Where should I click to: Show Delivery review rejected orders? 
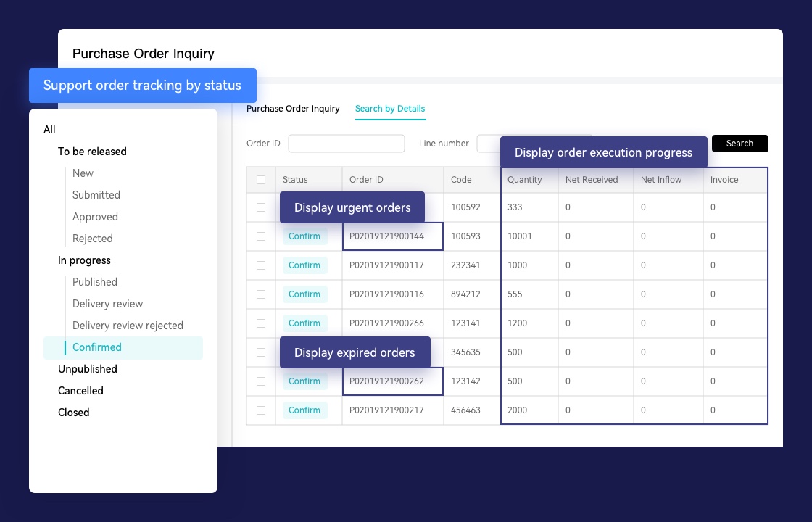[128, 326]
